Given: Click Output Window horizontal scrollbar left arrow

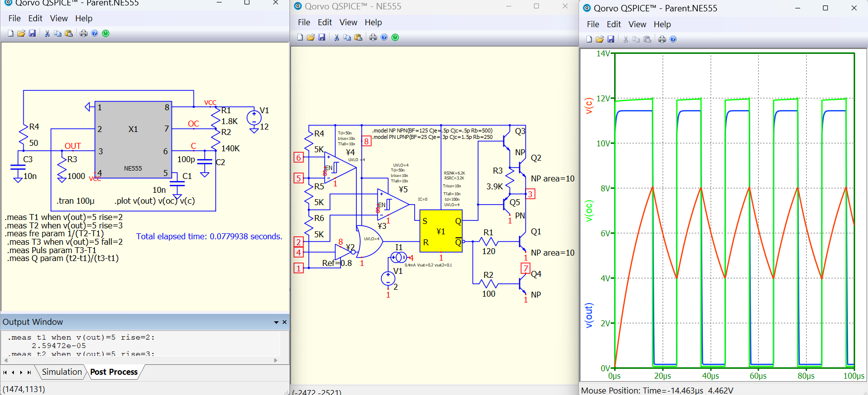Looking at the screenshot, I should (x=6, y=360).
